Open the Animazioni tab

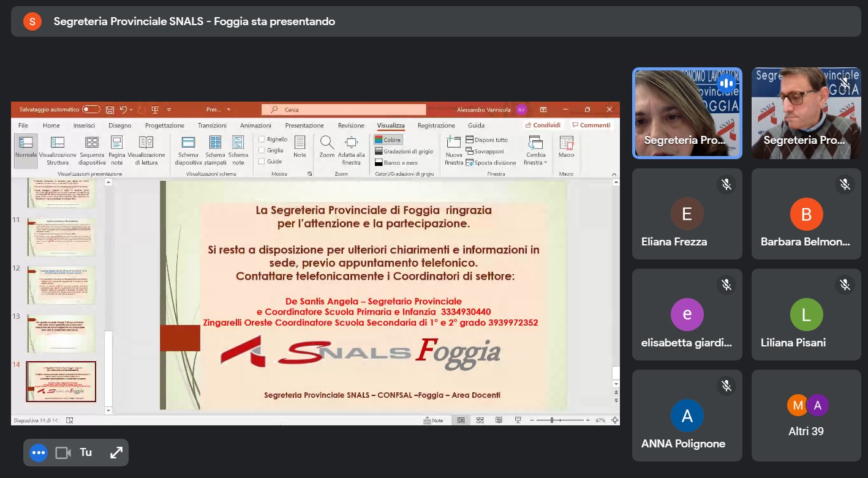click(x=255, y=125)
